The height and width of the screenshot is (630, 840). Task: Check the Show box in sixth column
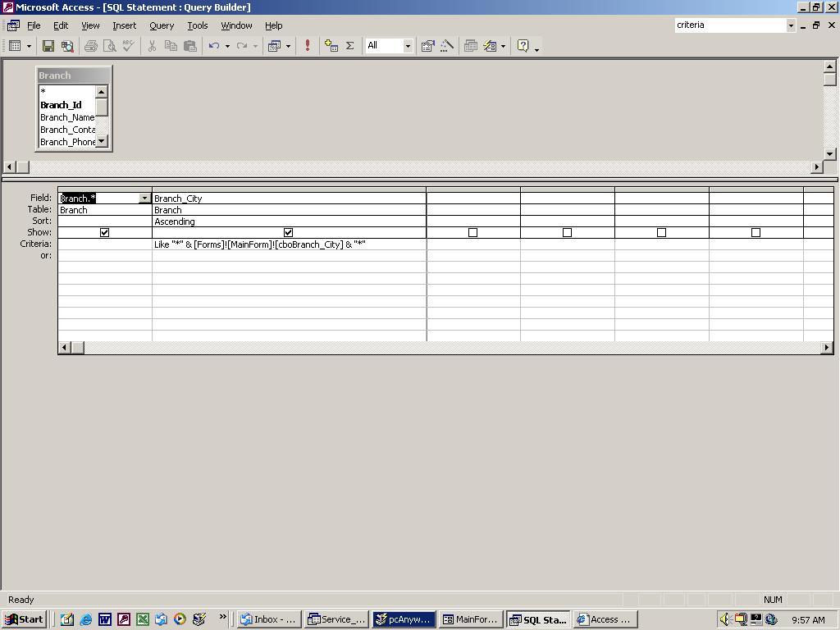coord(756,232)
